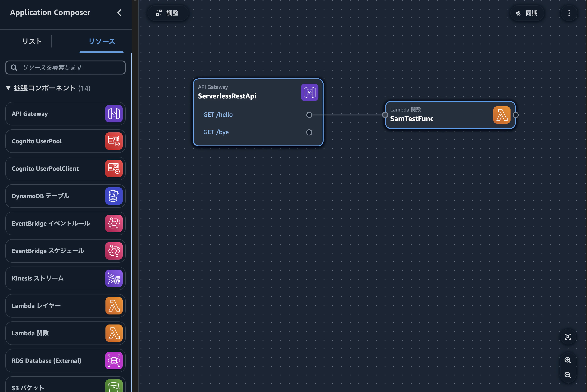Click the EventBridge スケジュール palette icon
The image size is (587, 392).
coord(114,251)
